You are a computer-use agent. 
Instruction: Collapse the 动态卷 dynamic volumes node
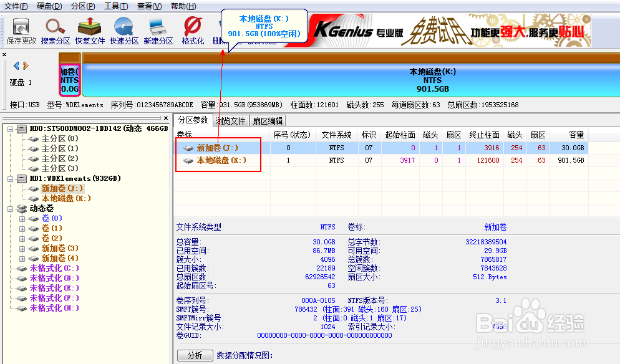[x=10, y=209]
